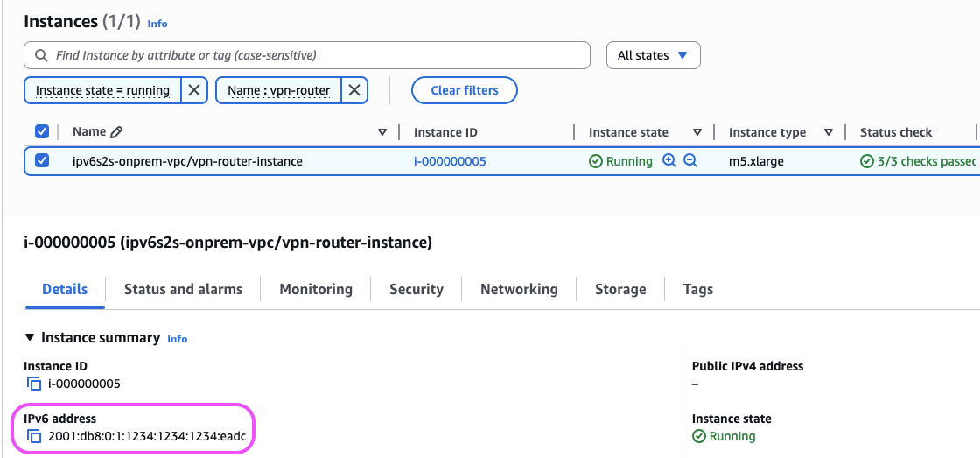Viewport: 980px width, 458px height.
Task: Copy the IPv6 address using copy icon
Action: click(x=34, y=436)
